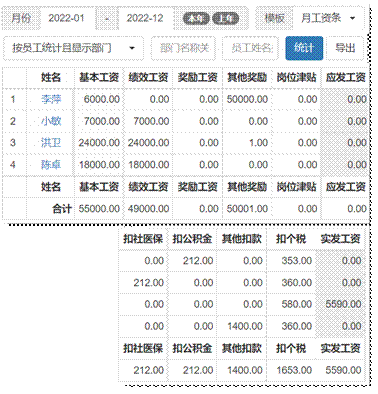The height and width of the screenshot is (394, 378).
Task: Open employee link 陈卓
Action: point(51,164)
